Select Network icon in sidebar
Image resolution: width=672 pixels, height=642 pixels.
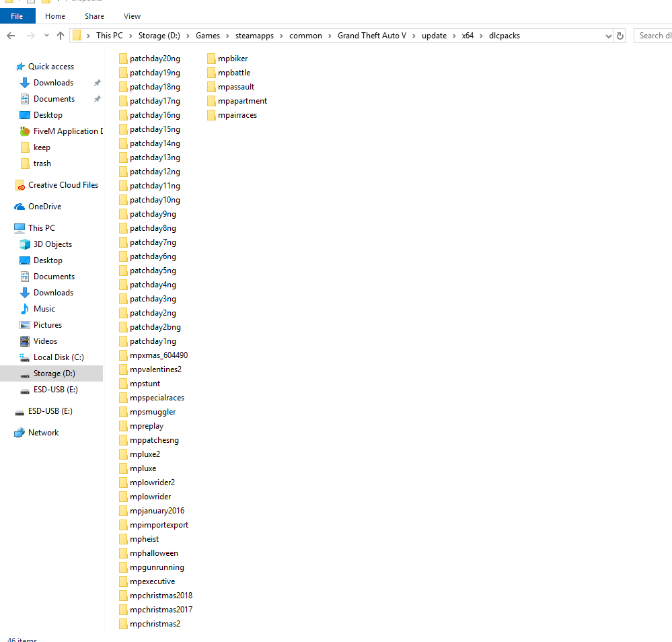20,433
